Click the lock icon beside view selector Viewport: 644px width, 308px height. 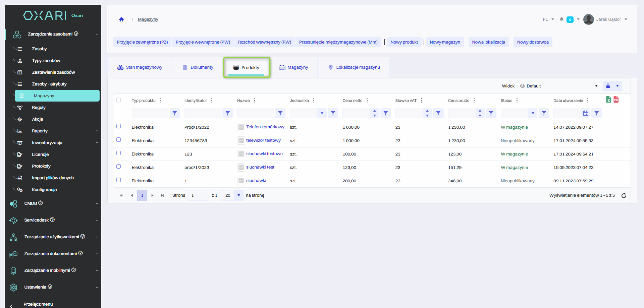click(x=608, y=86)
